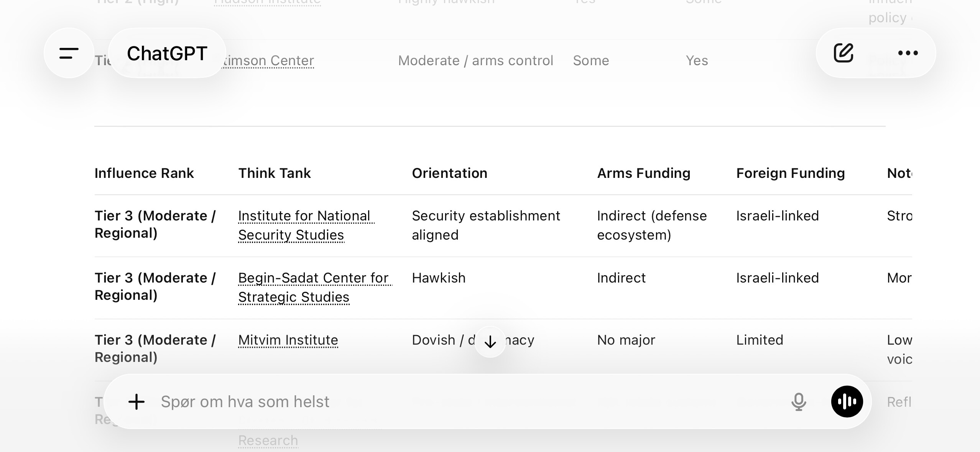Open the ChatGPT model selector
Viewport: 980px width, 452px height.
click(167, 53)
